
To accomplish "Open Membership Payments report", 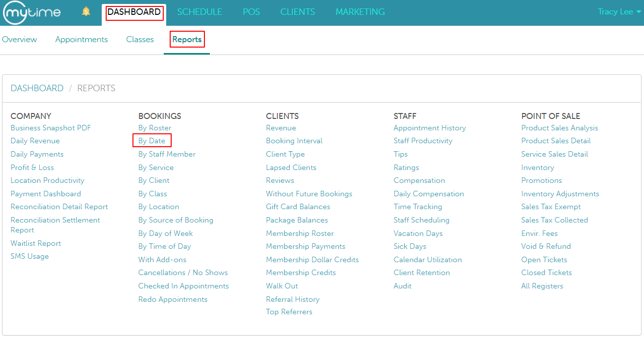I will pos(306,246).
